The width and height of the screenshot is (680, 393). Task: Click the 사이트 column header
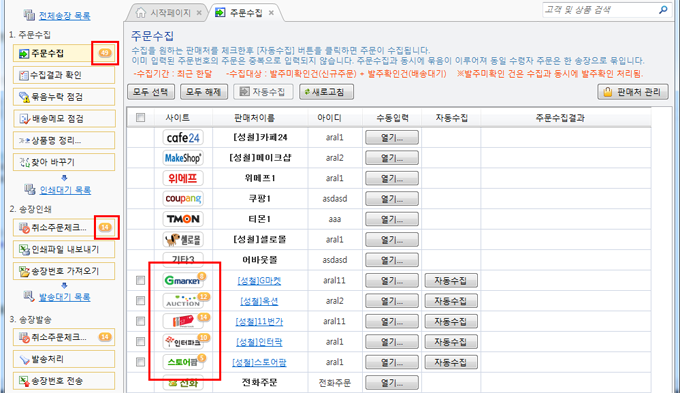click(183, 118)
